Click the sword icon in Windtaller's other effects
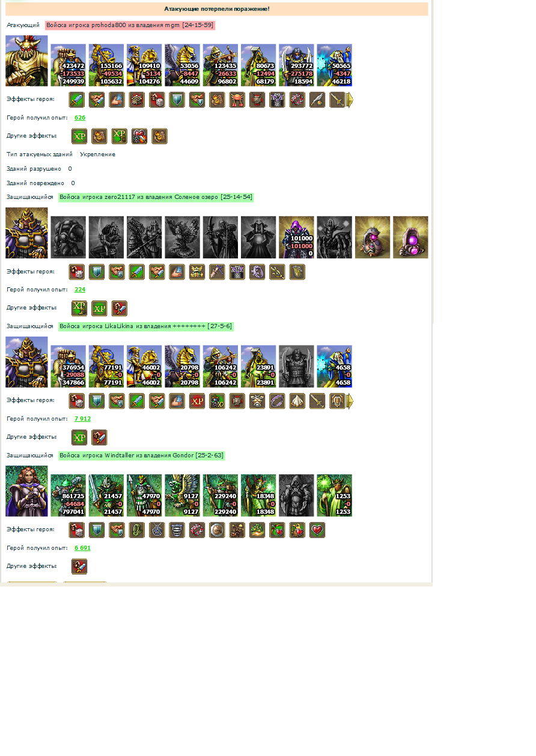The width and height of the screenshot is (536, 756). coord(79,567)
